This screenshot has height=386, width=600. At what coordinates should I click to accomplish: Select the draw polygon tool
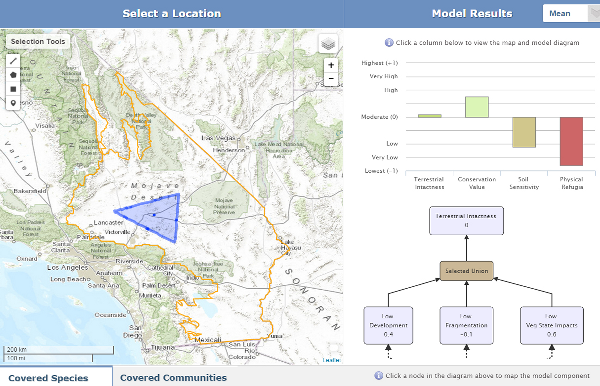click(x=13, y=75)
